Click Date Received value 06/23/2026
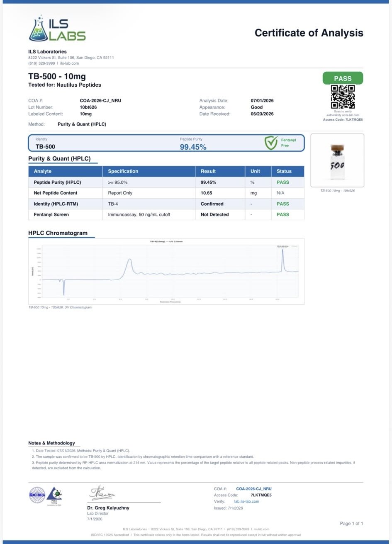This screenshot has width=392, height=544. click(x=262, y=114)
